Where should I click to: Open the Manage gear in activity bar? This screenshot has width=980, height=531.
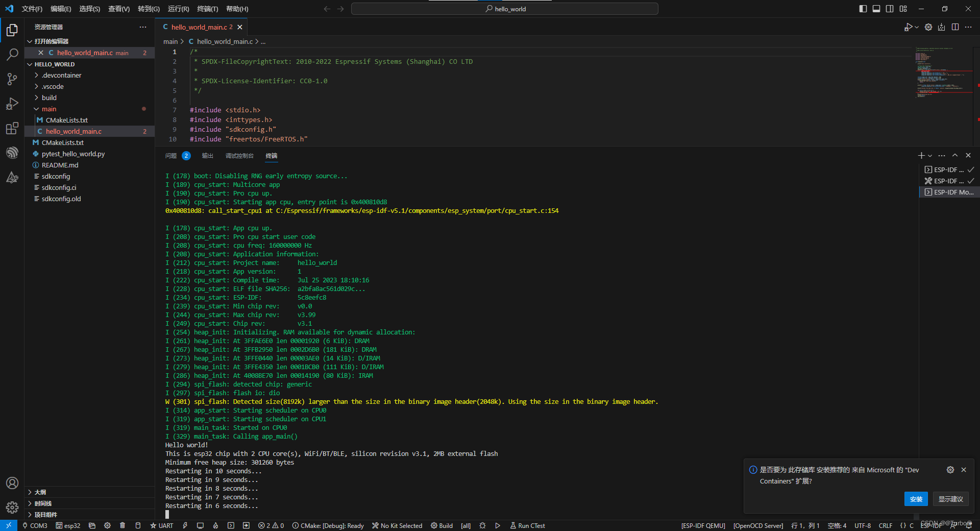pyautogui.click(x=12, y=508)
